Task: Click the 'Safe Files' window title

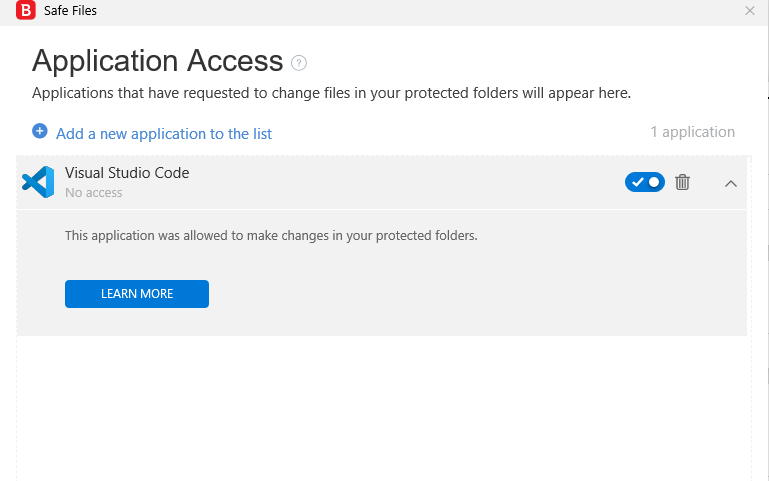Action: pos(70,11)
